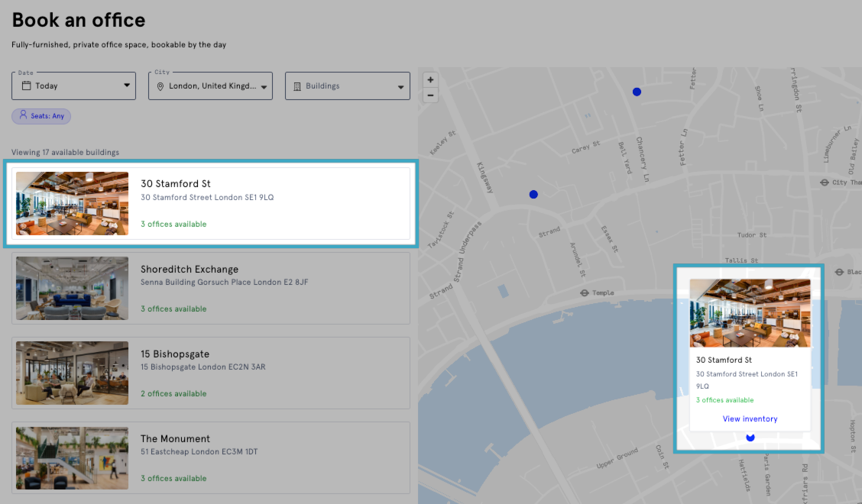This screenshot has height=504, width=862.
Task: Zoom in using the map plus button
Action: [x=430, y=79]
